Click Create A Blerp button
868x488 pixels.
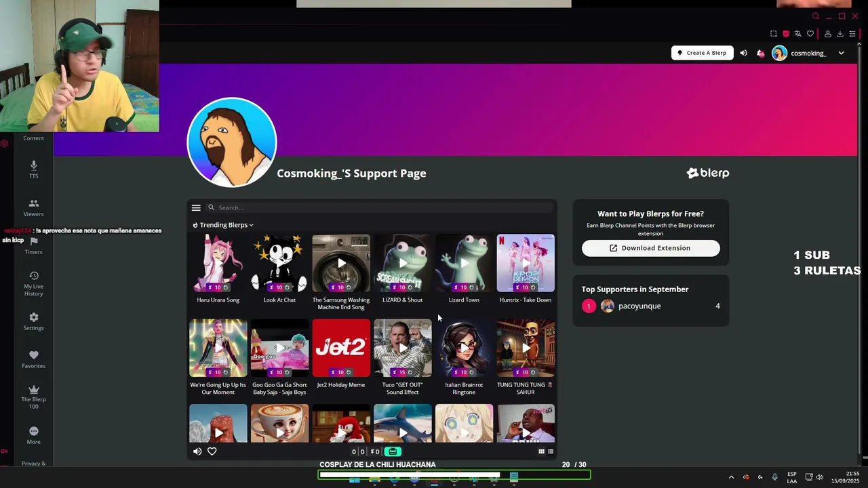tap(703, 53)
